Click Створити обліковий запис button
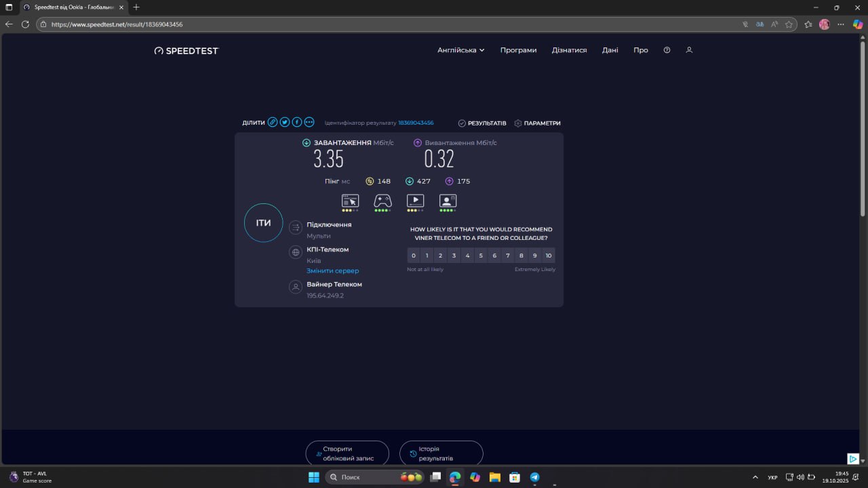The image size is (868, 488). click(x=347, y=453)
